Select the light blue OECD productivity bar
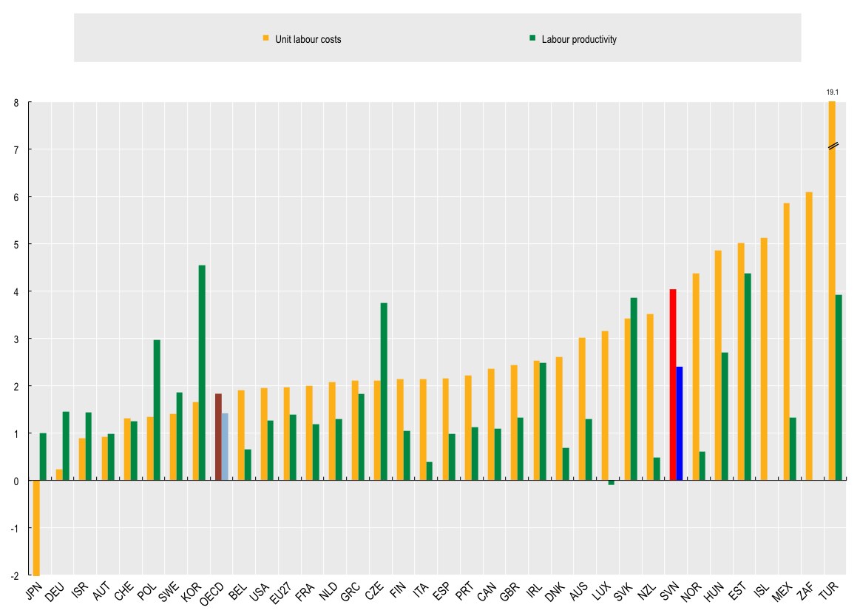Viewport: 860px width, 616px height. (225, 447)
